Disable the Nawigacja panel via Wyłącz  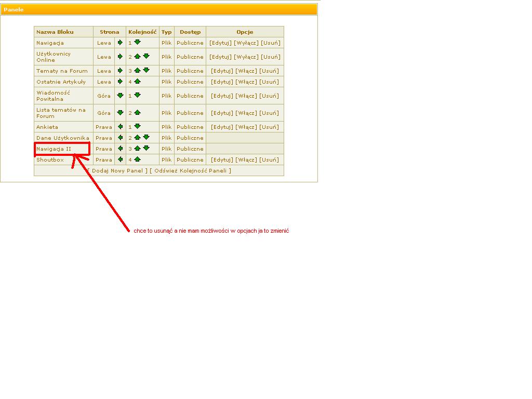246,43
